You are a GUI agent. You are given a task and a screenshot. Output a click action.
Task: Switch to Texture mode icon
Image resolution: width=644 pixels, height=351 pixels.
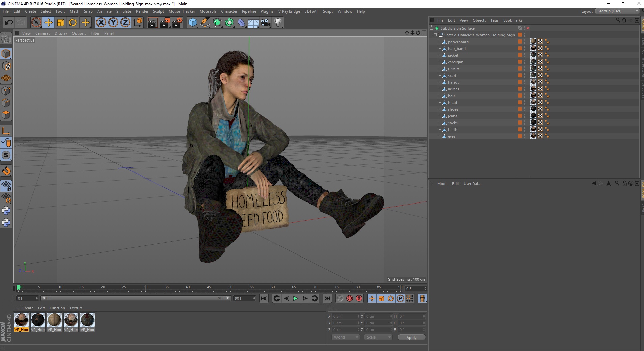pos(6,66)
